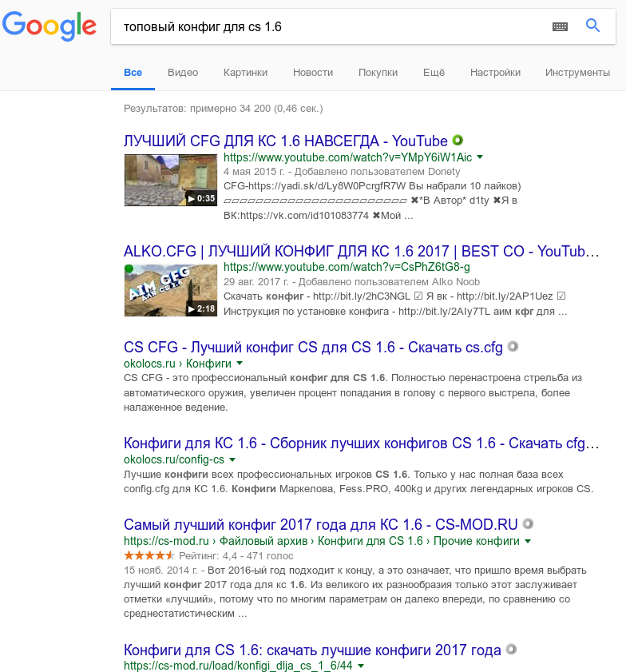This screenshot has height=672, width=626.
Task: Open the on-screen keyboard icon
Action: [x=560, y=27]
